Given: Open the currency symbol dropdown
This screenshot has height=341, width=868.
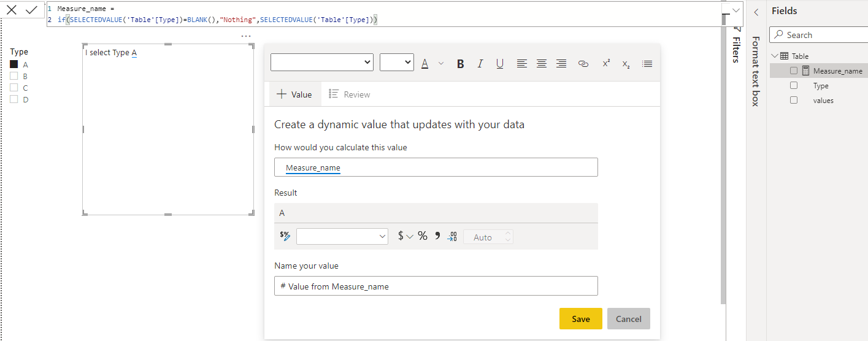Looking at the screenshot, I should [405, 236].
